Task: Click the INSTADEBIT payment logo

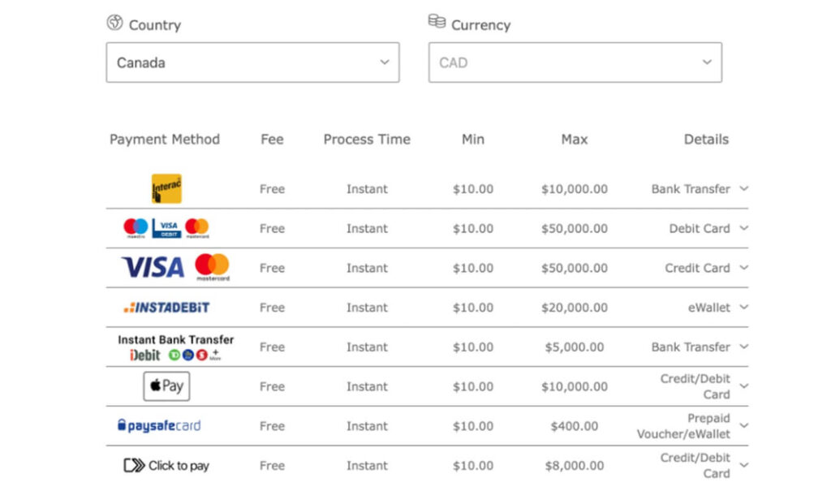Action: (166, 308)
